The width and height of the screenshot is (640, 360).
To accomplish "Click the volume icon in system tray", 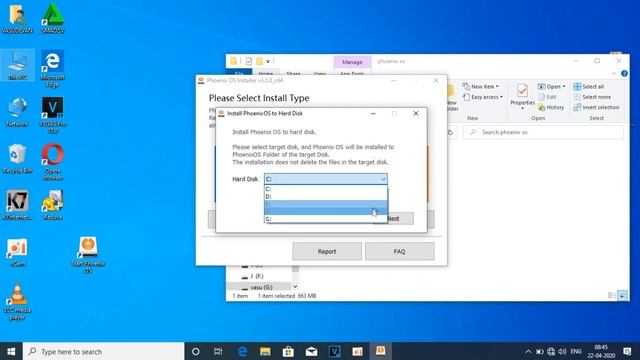I will 562,351.
